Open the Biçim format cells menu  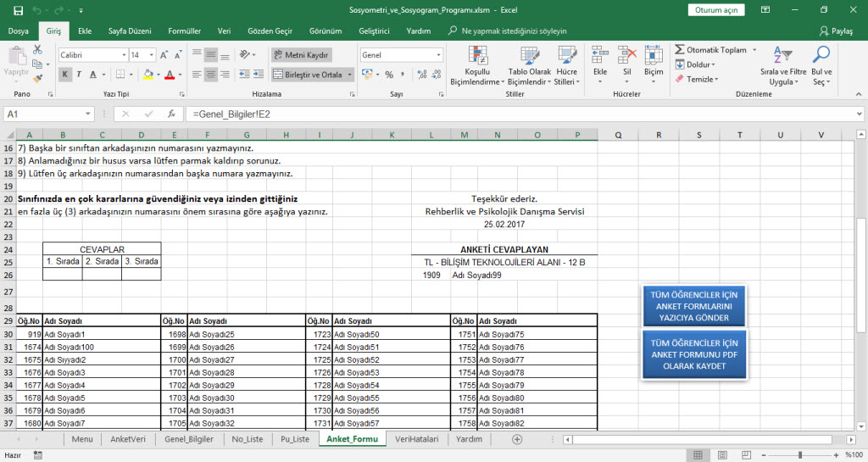click(x=654, y=65)
